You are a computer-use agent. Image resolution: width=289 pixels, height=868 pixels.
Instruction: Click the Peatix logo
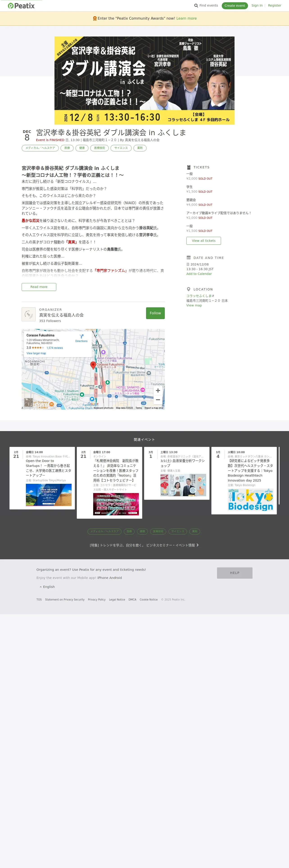[21, 6]
